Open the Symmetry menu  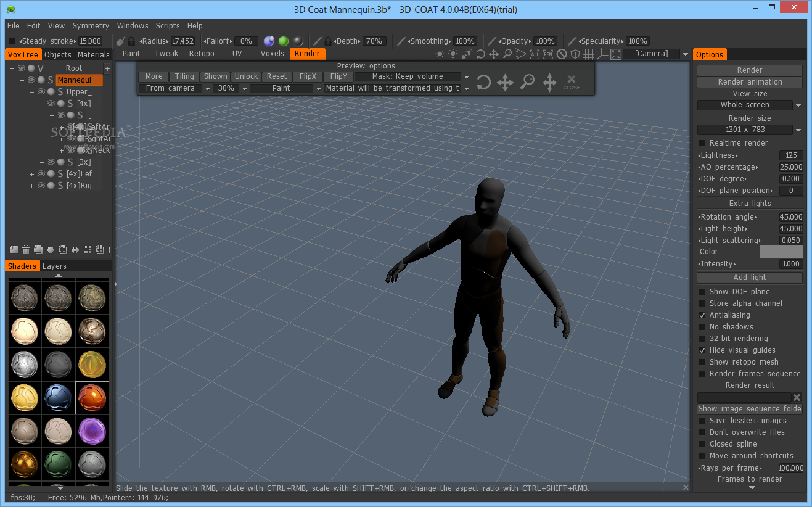[x=91, y=26]
